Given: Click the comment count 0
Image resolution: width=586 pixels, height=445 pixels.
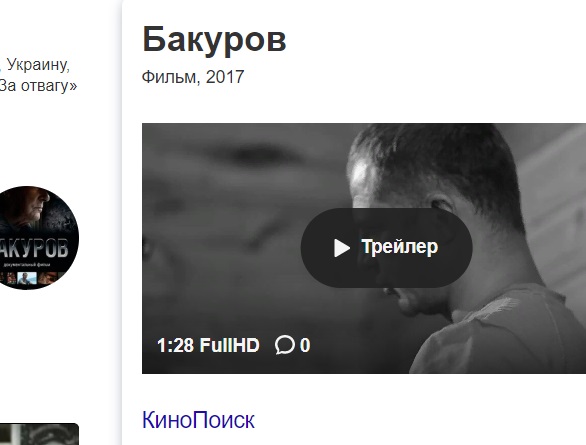Looking at the screenshot, I should tap(305, 345).
